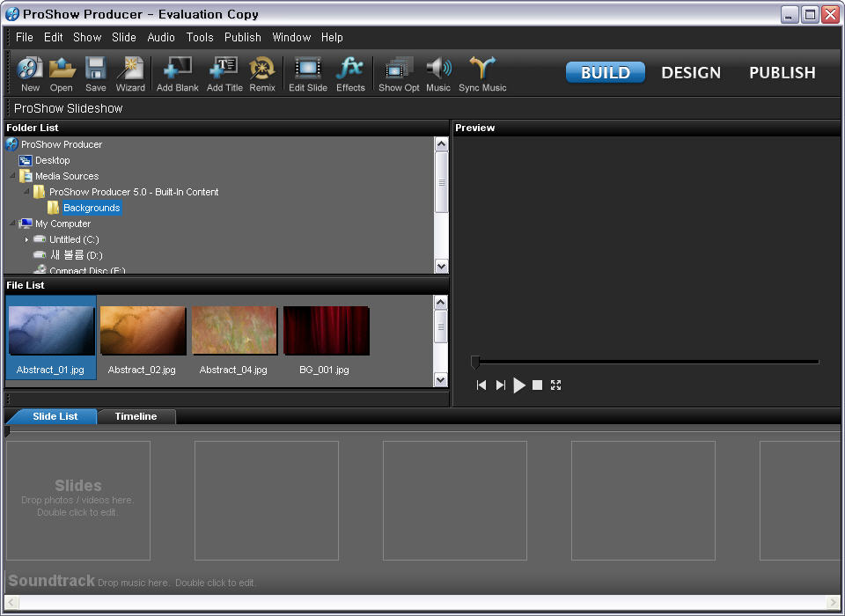Select Abstract_02.jpg thumbnail
Image resolution: width=845 pixels, height=616 pixels.
point(143,337)
